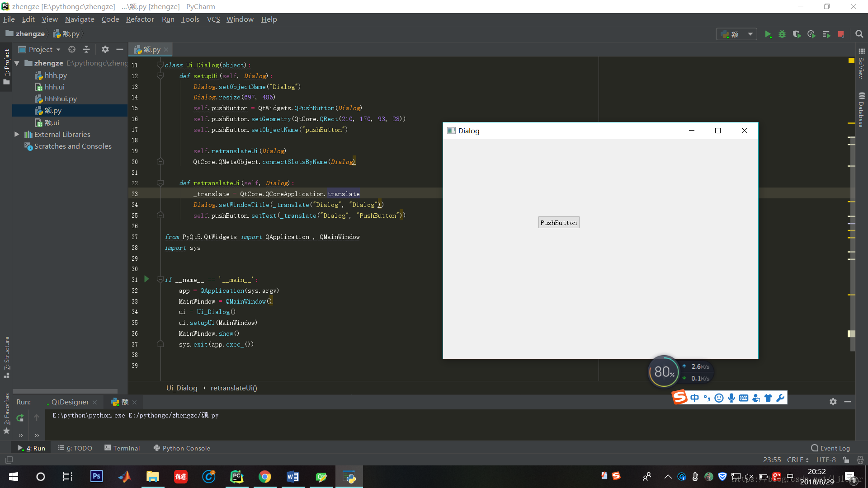Screen dimensions: 868x488
Task: Click locate target icon in Project panel
Action: [x=72, y=49]
